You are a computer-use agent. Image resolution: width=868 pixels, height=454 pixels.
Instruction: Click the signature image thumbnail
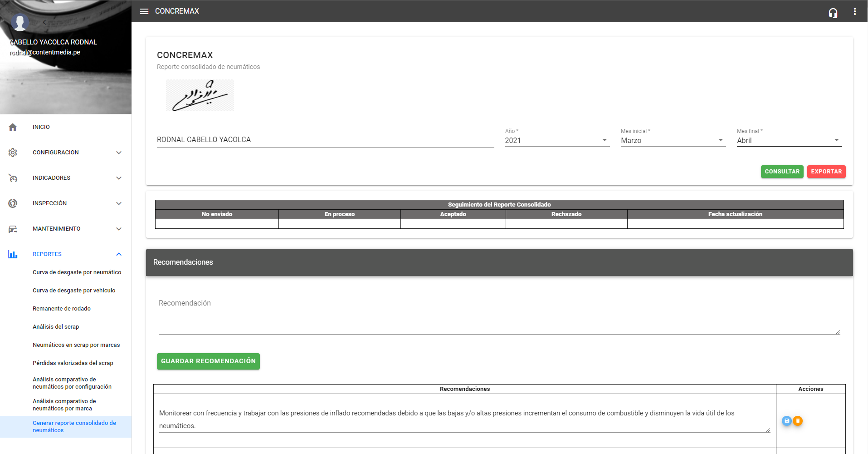200,95
